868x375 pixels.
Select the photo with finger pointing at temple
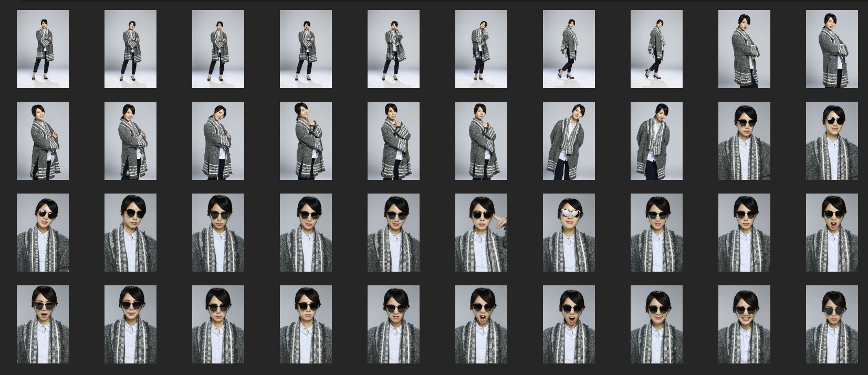[x=481, y=232]
